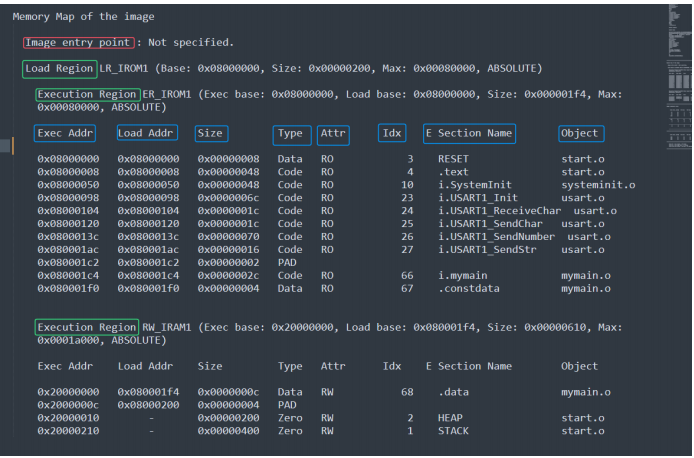694x458 pixels.
Task: Click size value '0x0000006c'
Action: click(228, 198)
